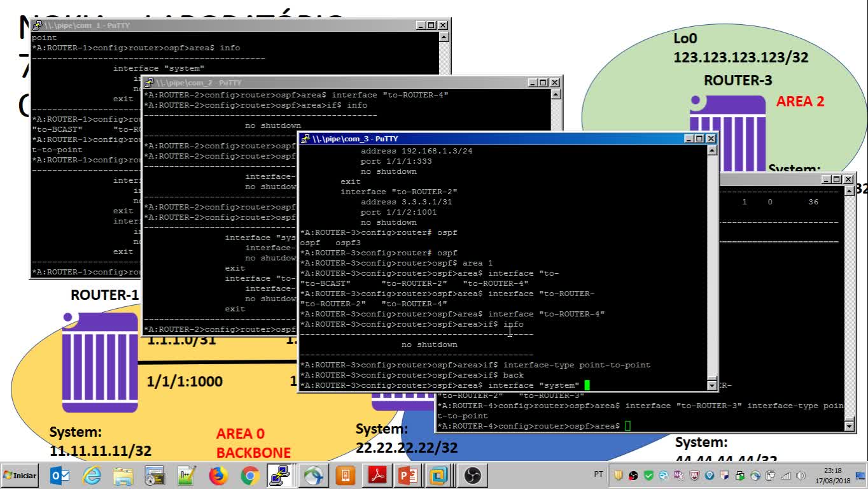
Task: Maximize the com_1 PuTTY window
Action: (x=431, y=25)
